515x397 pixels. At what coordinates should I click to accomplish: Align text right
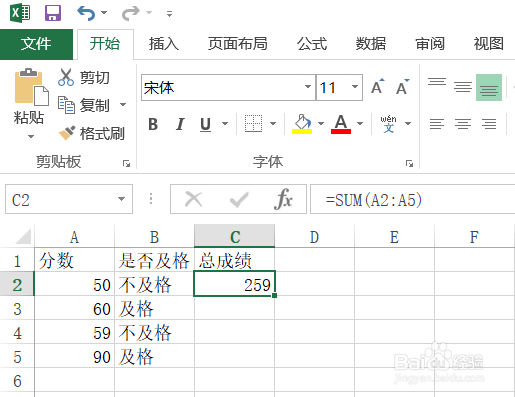(x=489, y=124)
